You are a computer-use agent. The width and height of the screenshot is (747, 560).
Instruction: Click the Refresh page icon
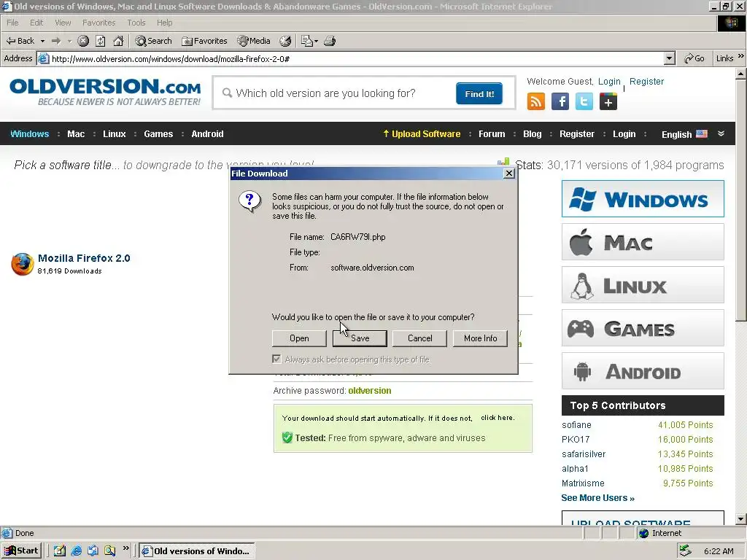(101, 41)
